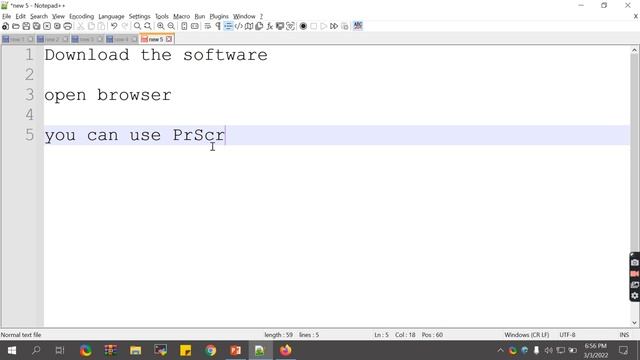Screen dimensions: 640x360
Task: Click the camera icon on side recorder panel
Action: (635, 263)
